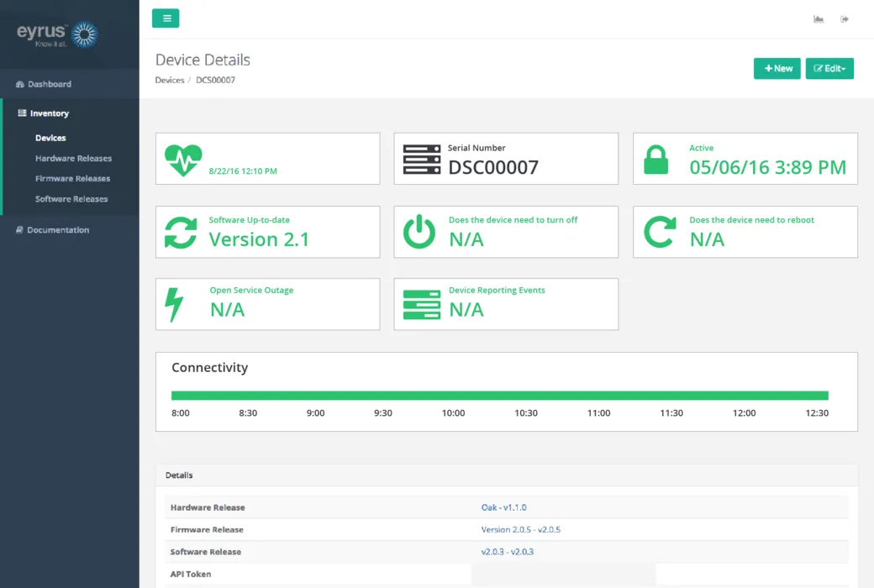Screen dimensions: 874x588
Task: Click the Inventory list icon in sidebar
Action: coord(23,113)
